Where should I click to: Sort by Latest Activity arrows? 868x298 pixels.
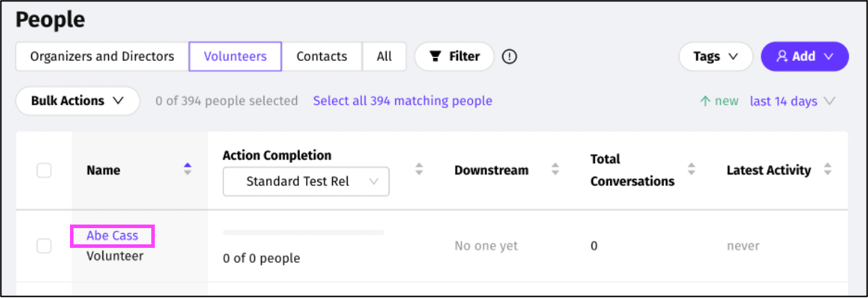828,169
